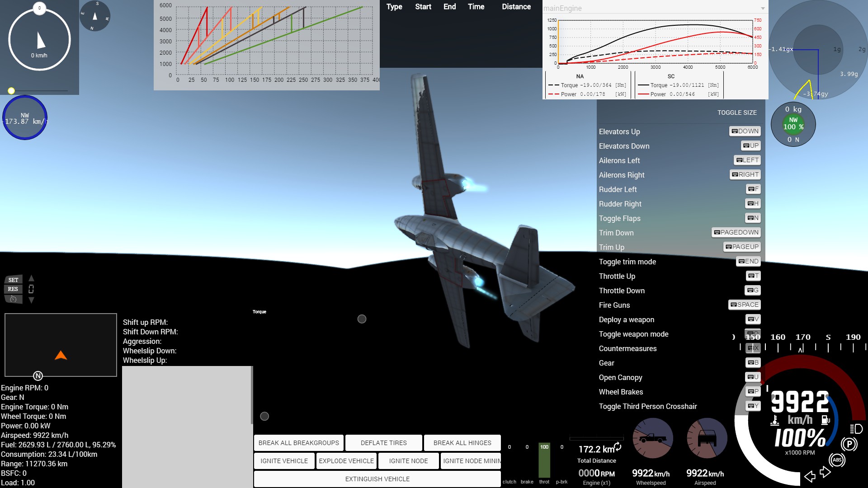The image size is (868, 488).
Task: Click the UP key badge for Elevators Down
Action: pos(751,145)
